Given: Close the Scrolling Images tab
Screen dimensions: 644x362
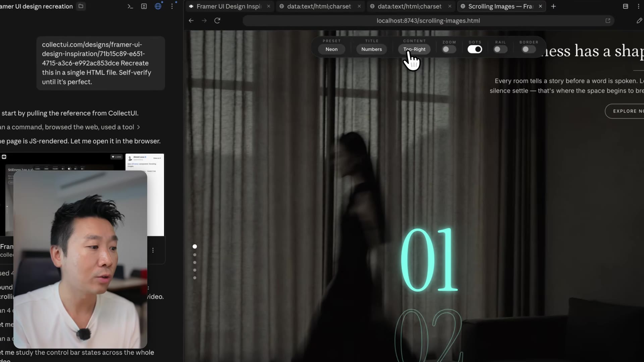Looking at the screenshot, I should pyautogui.click(x=540, y=6).
